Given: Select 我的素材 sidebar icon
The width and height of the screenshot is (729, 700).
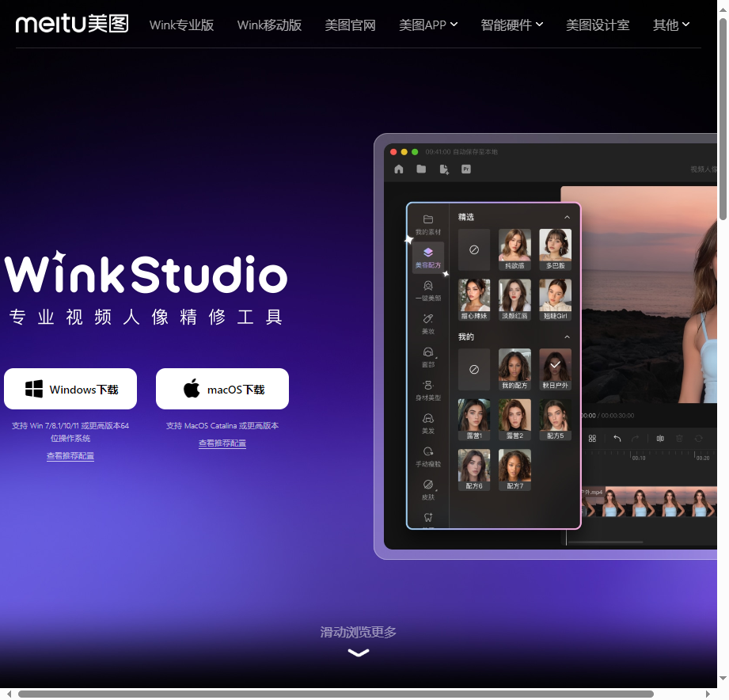Looking at the screenshot, I should 428,225.
